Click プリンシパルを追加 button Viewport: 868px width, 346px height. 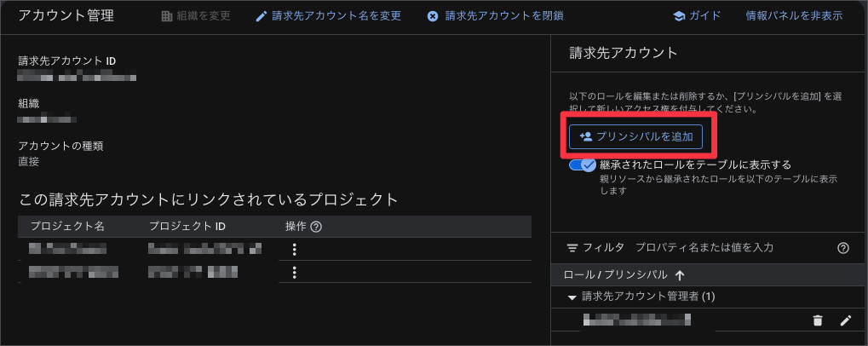(635, 136)
